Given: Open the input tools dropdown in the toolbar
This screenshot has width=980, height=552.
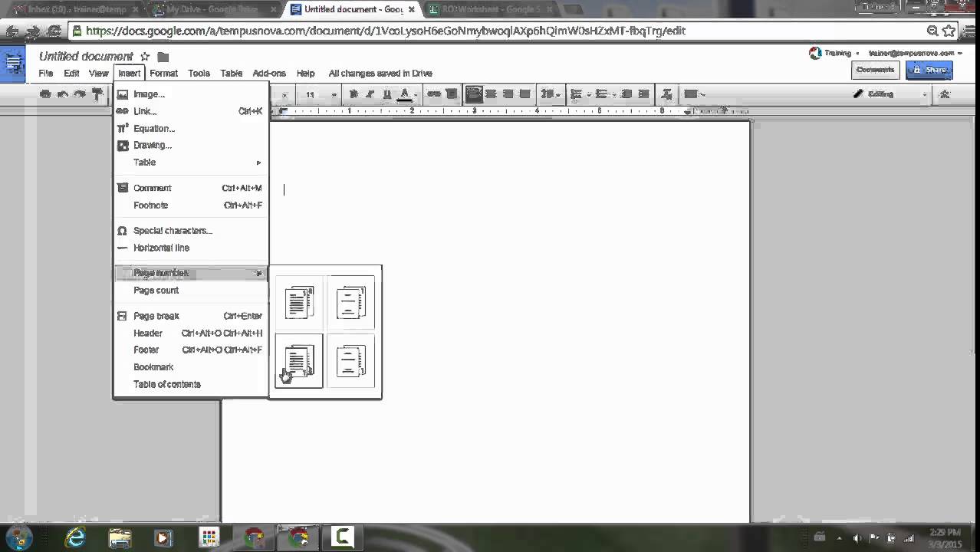Looking at the screenshot, I should click(694, 94).
